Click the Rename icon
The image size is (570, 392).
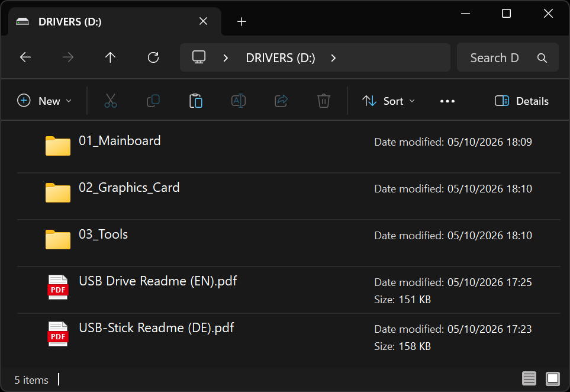click(x=239, y=101)
